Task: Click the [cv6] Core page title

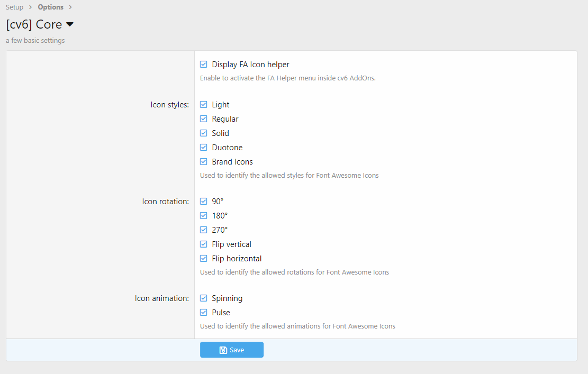Action: tap(34, 24)
